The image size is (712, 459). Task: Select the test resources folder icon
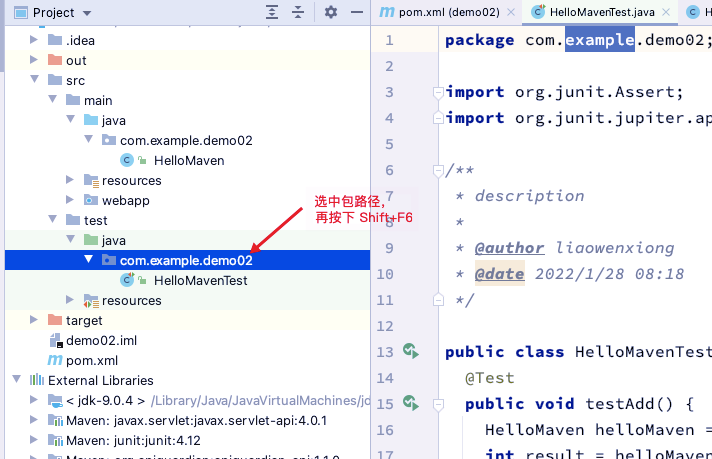[x=91, y=301]
